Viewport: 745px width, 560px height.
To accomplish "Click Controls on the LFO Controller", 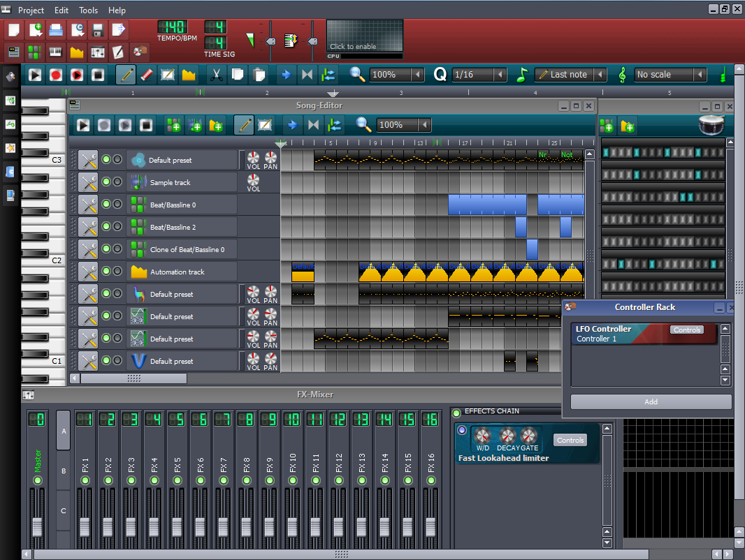I will tap(686, 329).
